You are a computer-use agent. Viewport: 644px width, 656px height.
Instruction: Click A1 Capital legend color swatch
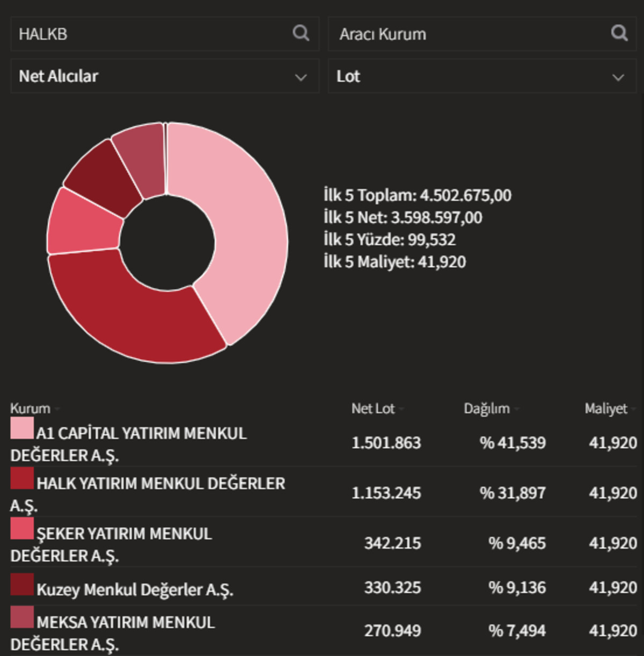pos(22,428)
